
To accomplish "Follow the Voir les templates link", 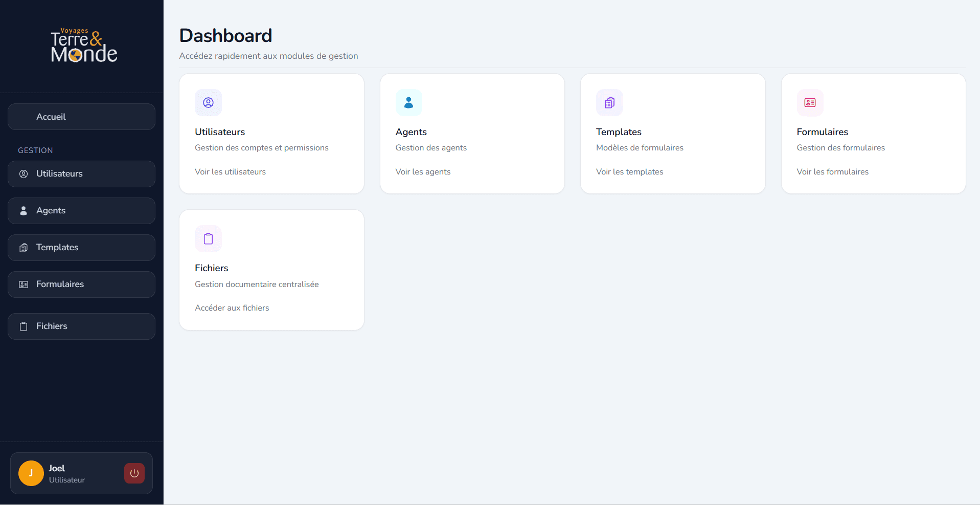I will click(630, 172).
